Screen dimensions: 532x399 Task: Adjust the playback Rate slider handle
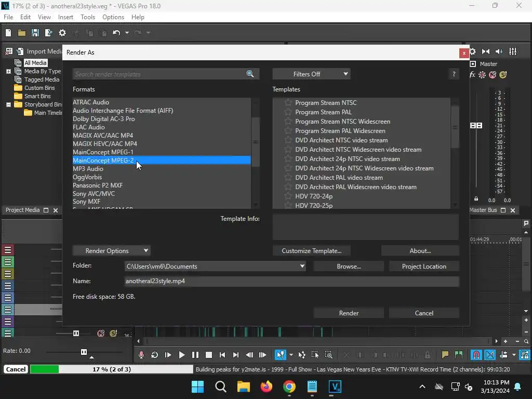[84, 352]
